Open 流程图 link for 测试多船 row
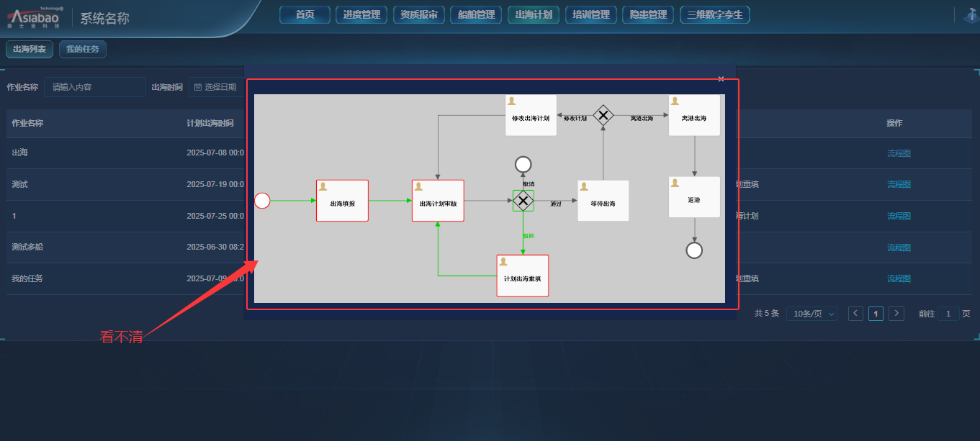The image size is (980, 441). pos(899,247)
